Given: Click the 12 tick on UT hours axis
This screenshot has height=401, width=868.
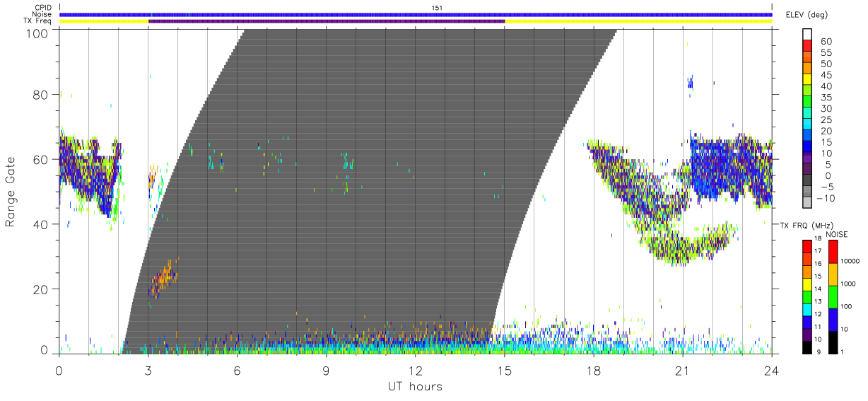Looking at the screenshot, I should [x=416, y=370].
